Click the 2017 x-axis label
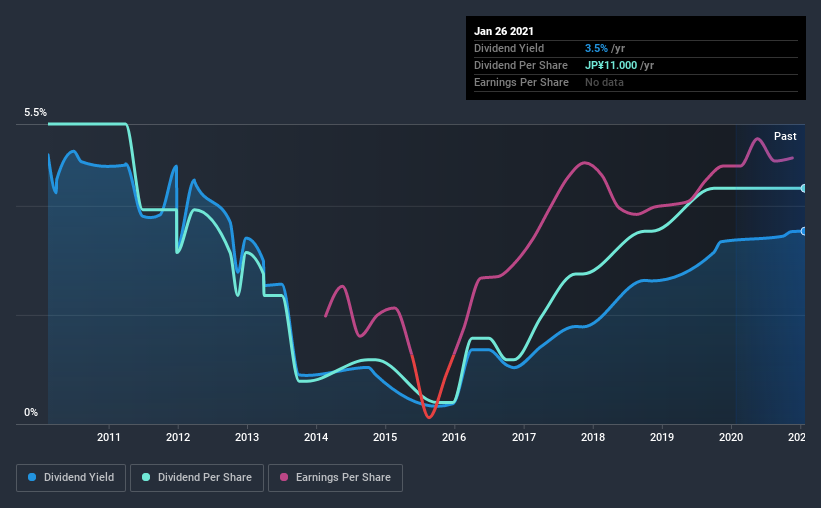The height and width of the screenshot is (508, 821). [524, 437]
